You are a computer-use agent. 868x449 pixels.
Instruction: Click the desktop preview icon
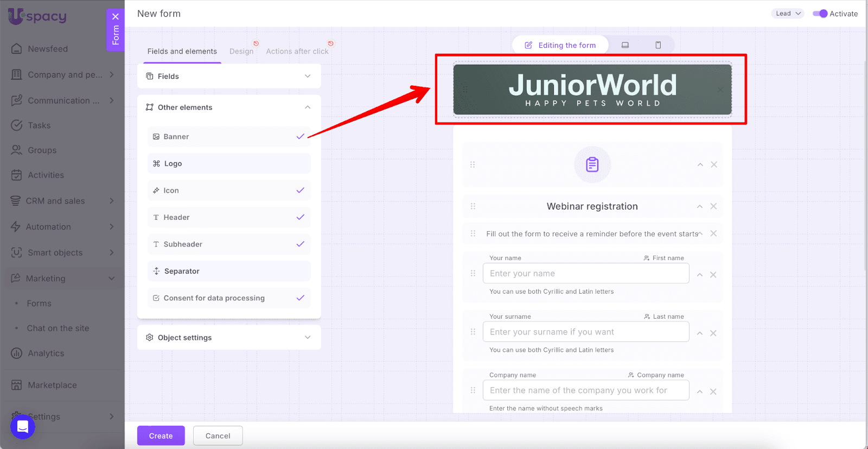(x=625, y=45)
